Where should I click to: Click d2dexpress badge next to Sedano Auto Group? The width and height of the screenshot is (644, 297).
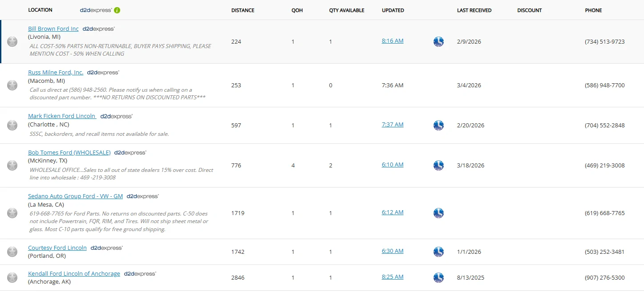[x=142, y=196]
